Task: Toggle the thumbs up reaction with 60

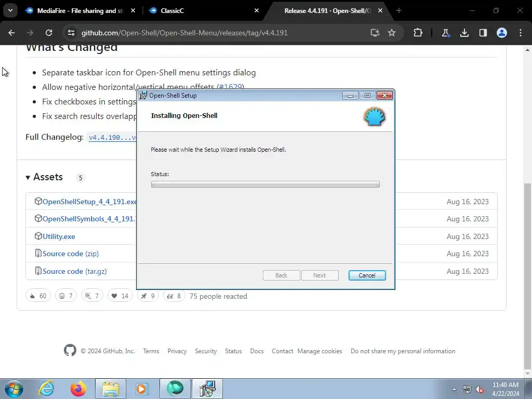Action: pos(38,296)
